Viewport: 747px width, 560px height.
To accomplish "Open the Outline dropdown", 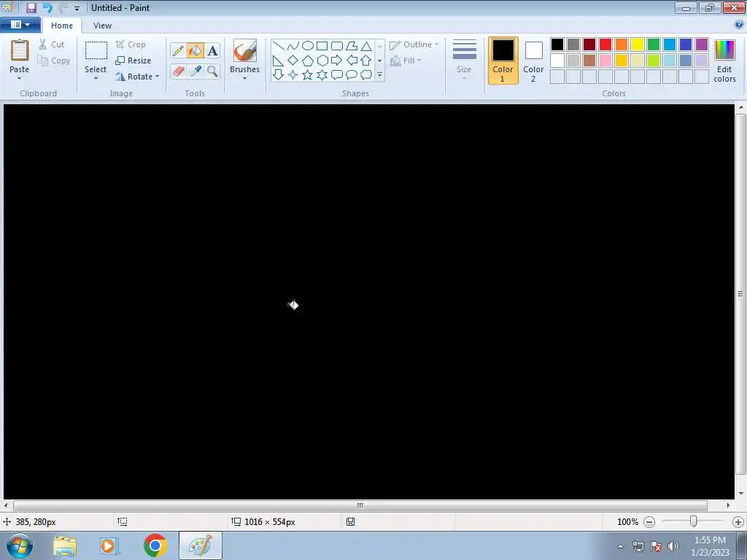I will pos(414,44).
